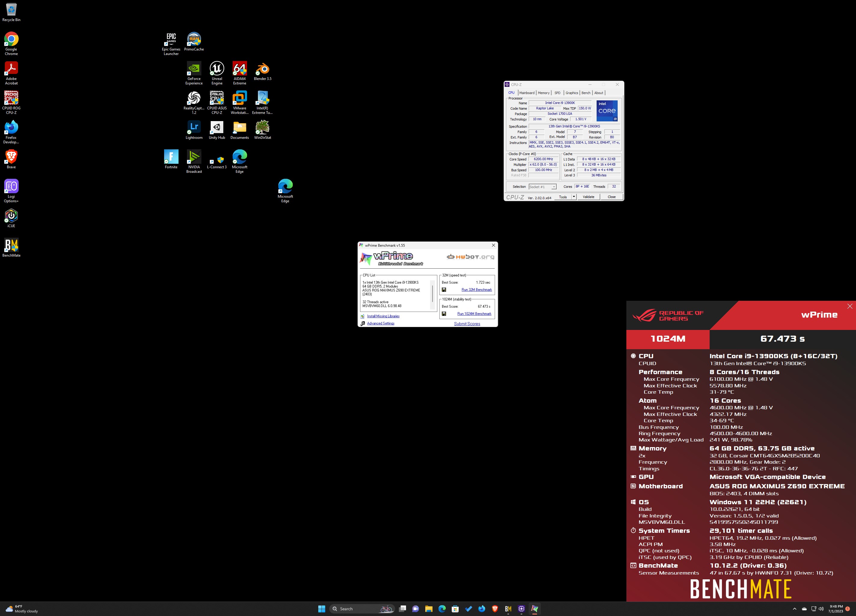Save the 32M score via floppy icon
The image size is (856, 616).
[444, 290]
